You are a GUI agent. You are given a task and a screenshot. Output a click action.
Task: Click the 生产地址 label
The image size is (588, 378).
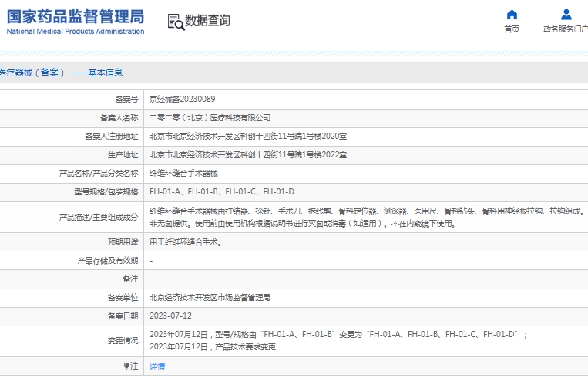pyautogui.click(x=123, y=154)
